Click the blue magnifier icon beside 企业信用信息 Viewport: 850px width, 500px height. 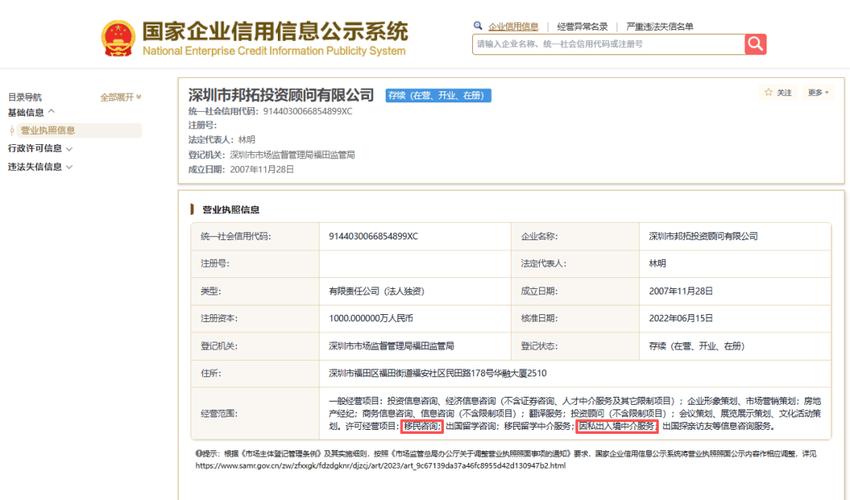pos(478,25)
